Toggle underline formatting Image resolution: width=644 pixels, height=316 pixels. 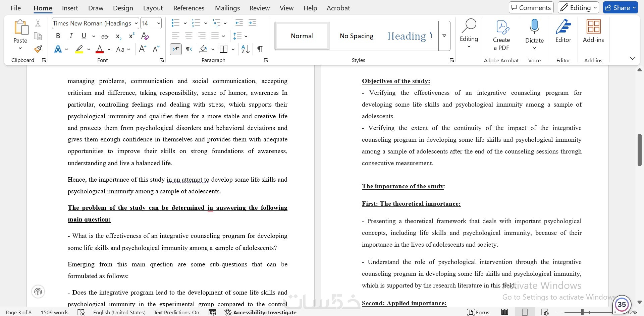pyautogui.click(x=84, y=36)
